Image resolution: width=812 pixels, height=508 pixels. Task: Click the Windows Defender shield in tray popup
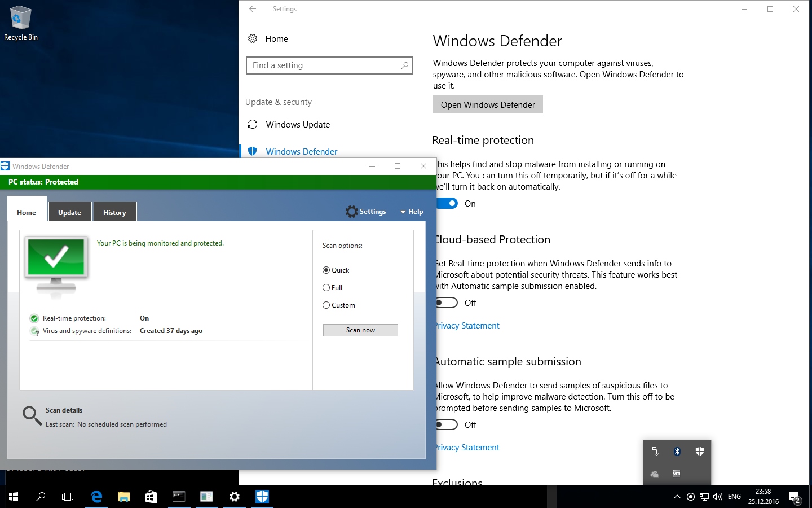point(699,452)
